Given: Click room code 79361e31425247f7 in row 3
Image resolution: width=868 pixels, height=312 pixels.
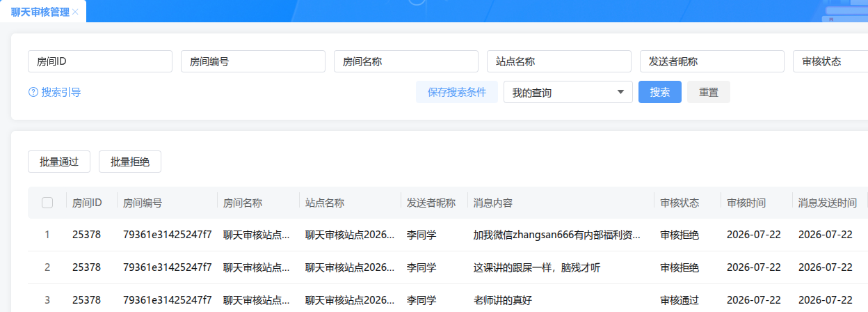Looking at the screenshot, I should 168,300.
